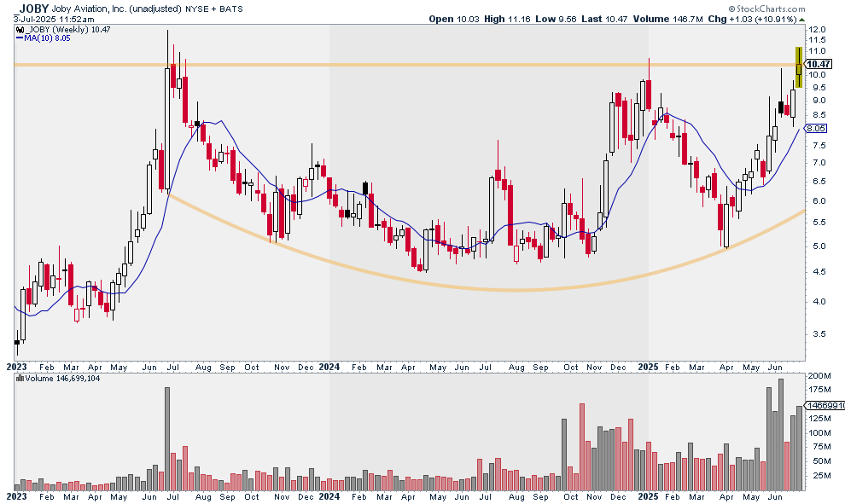Click the 12.0 price axis label
Image resolution: width=845 pixels, height=504 pixels.
[817, 30]
